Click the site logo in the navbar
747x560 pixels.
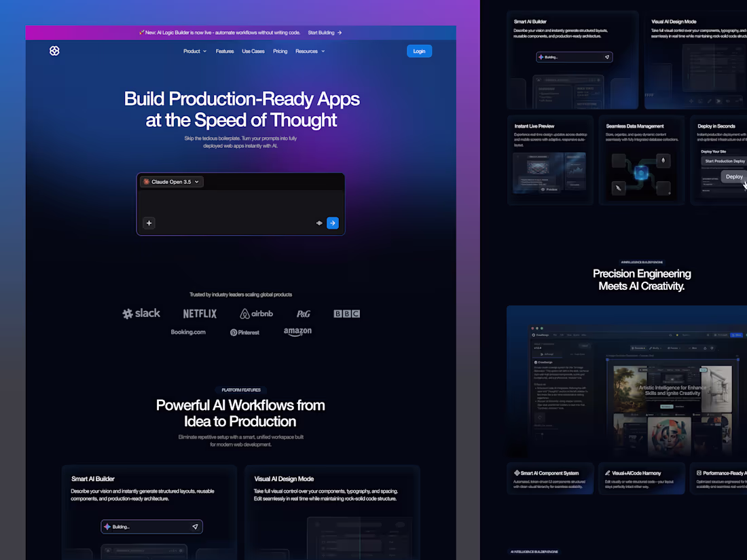[x=54, y=51]
